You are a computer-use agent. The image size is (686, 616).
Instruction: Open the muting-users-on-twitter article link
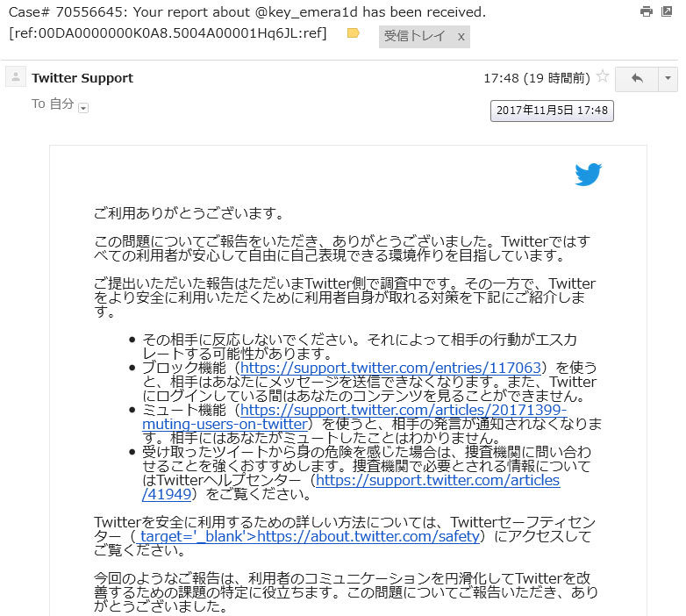354,417
